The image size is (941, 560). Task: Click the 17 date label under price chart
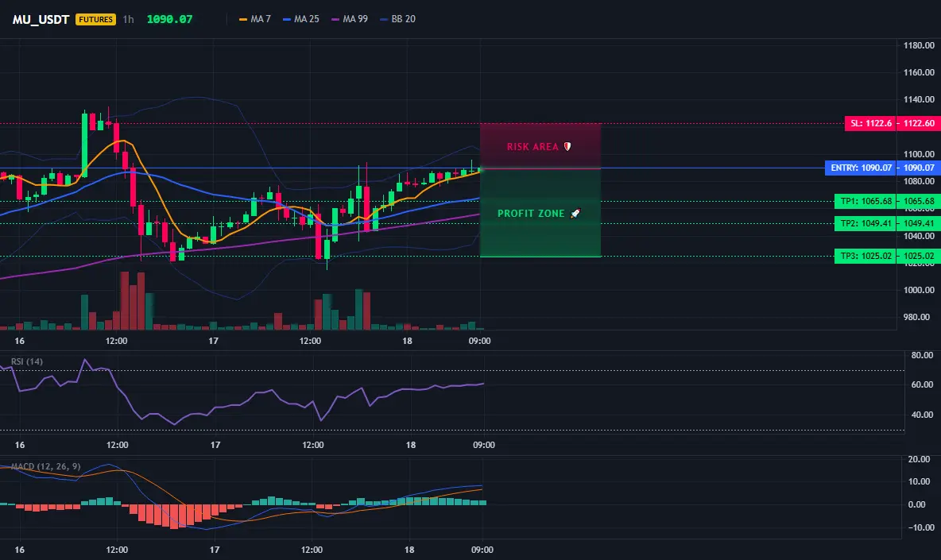tap(213, 341)
